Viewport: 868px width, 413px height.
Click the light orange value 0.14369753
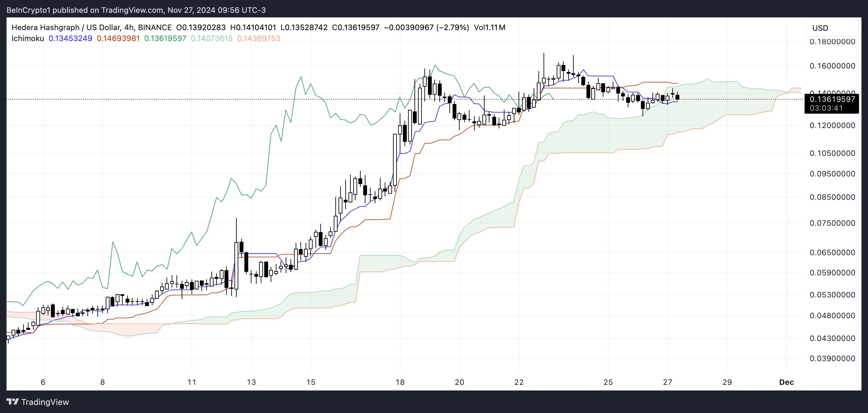pos(258,38)
